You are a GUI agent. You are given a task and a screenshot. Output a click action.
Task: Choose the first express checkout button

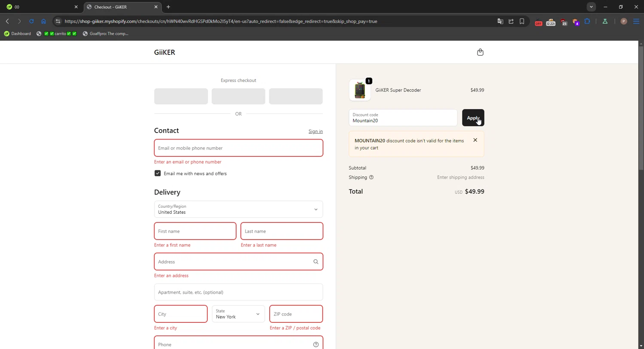(x=181, y=96)
